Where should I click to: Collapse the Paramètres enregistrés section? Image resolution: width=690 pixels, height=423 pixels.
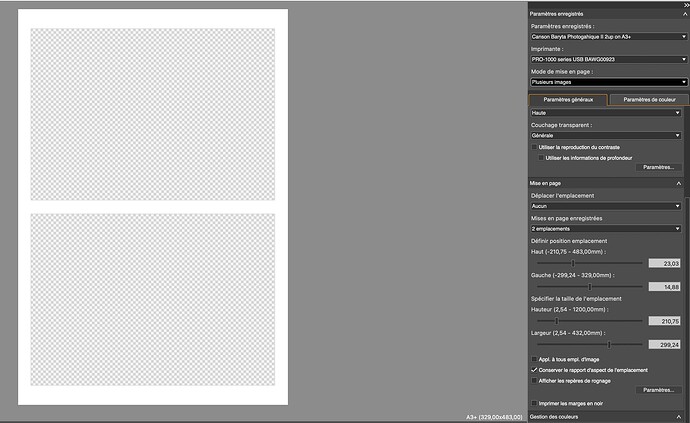(x=681, y=14)
